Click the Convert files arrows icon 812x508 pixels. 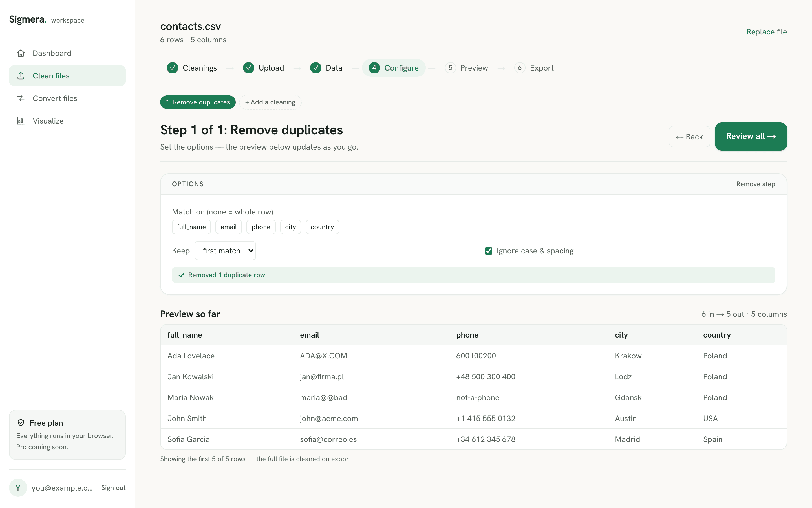21,98
